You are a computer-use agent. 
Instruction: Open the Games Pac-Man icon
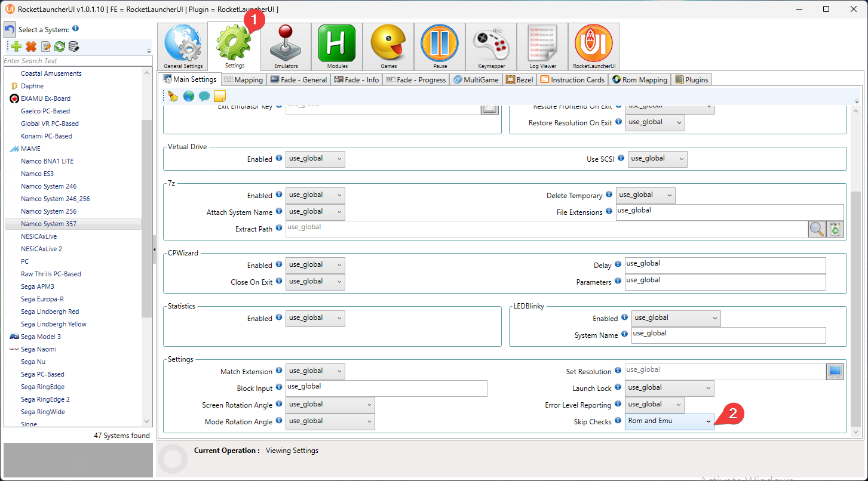pyautogui.click(x=389, y=47)
